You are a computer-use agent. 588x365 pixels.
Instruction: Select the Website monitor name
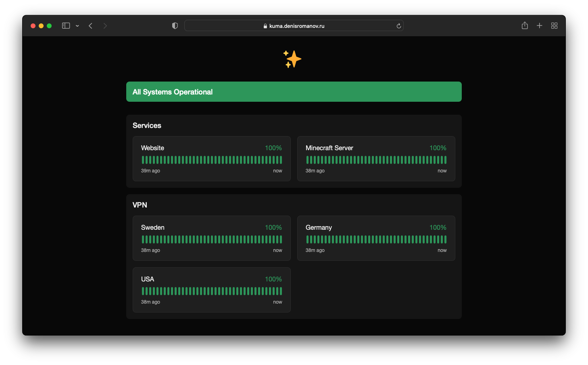pyautogui.click(x=152, y=148)
